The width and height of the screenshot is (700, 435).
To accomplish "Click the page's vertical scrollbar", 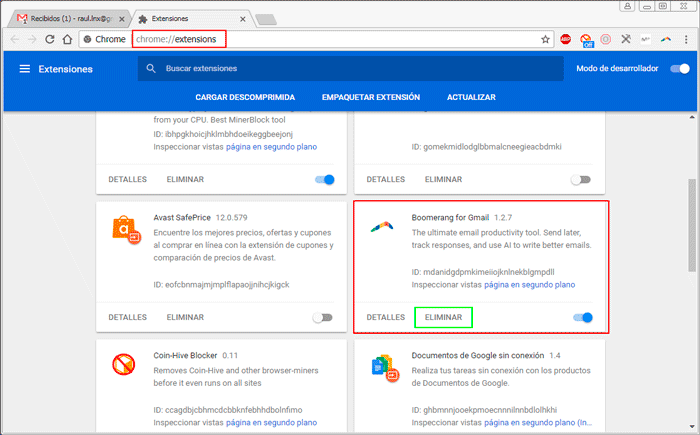I will tap(693, 225).
